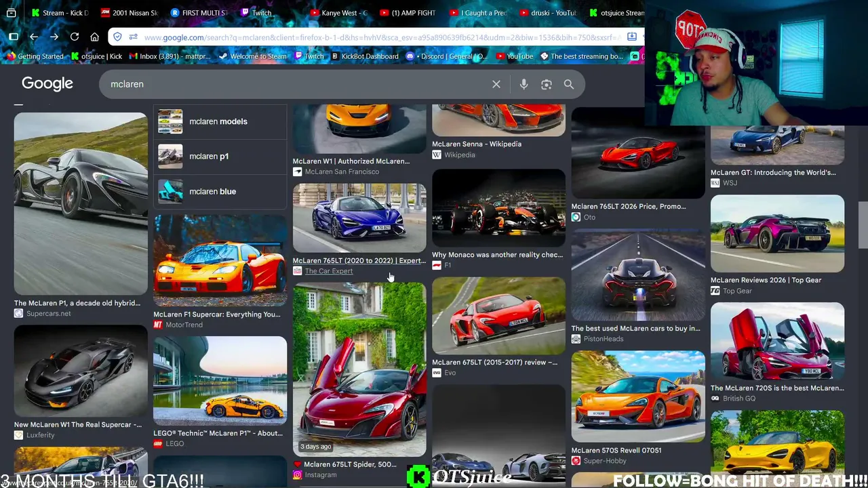Open the Firefox View icon beside tabs
868x488 pixels.
click(x=12, y=13)
